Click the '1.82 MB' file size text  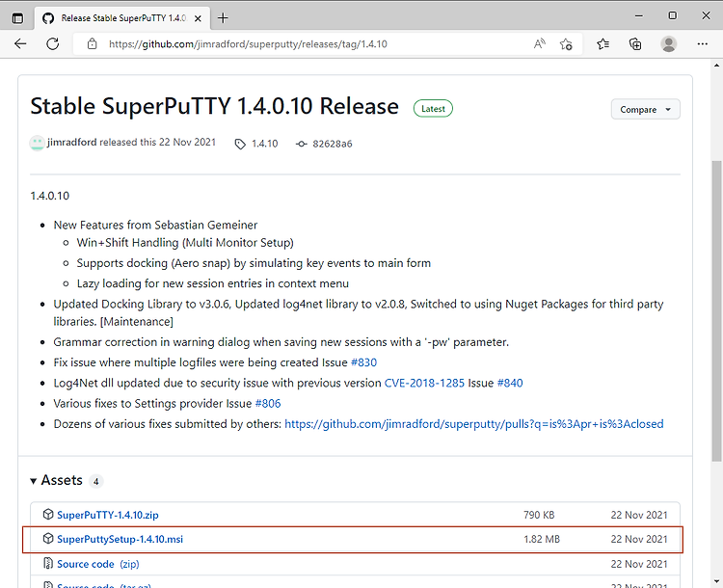[542, 539]
